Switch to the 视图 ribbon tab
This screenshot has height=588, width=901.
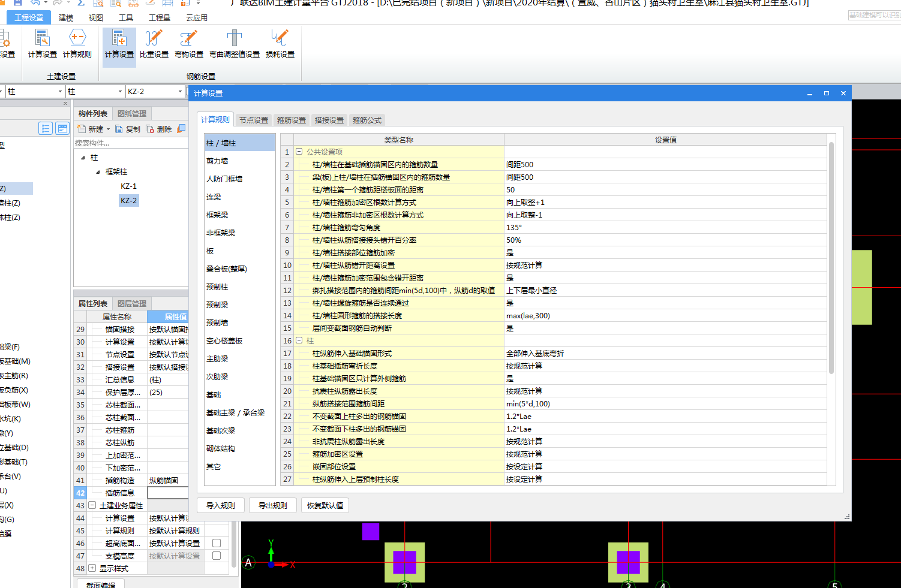tap(96, 18)
